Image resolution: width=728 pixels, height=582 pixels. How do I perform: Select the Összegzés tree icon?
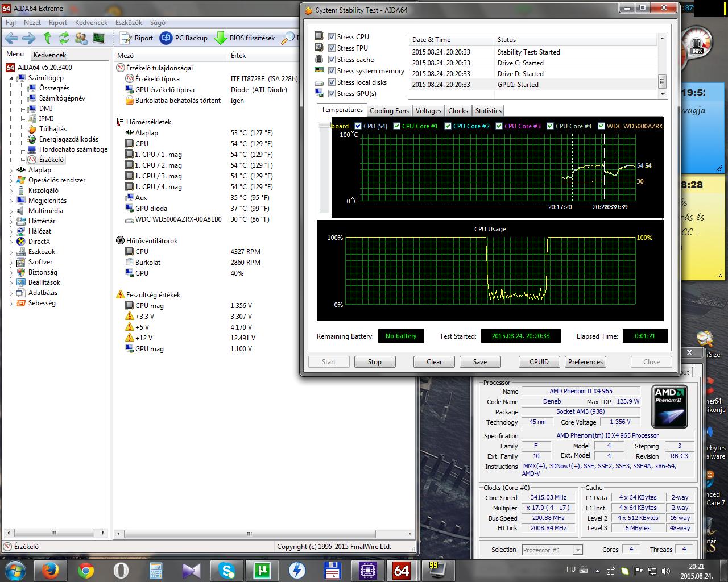pos(32,88)
